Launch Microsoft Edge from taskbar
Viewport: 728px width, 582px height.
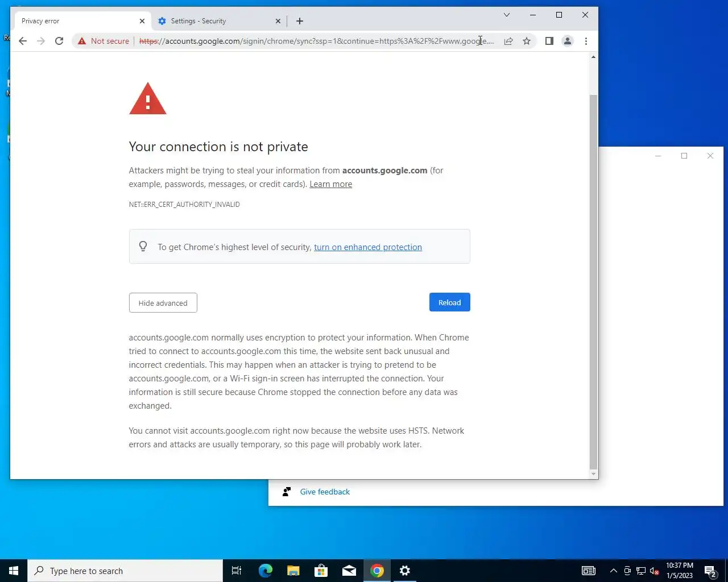click(265, 571)
